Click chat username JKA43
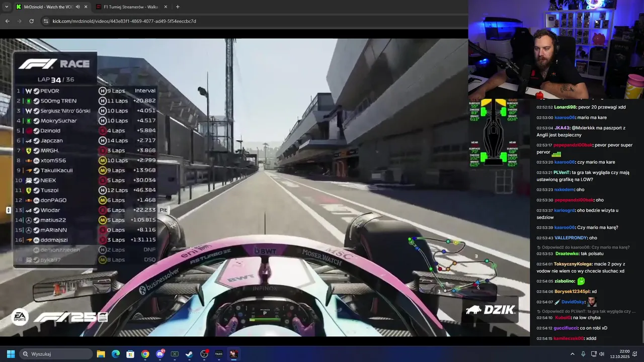Viewport: 644px width, 362px height. [x=561, y=128]
